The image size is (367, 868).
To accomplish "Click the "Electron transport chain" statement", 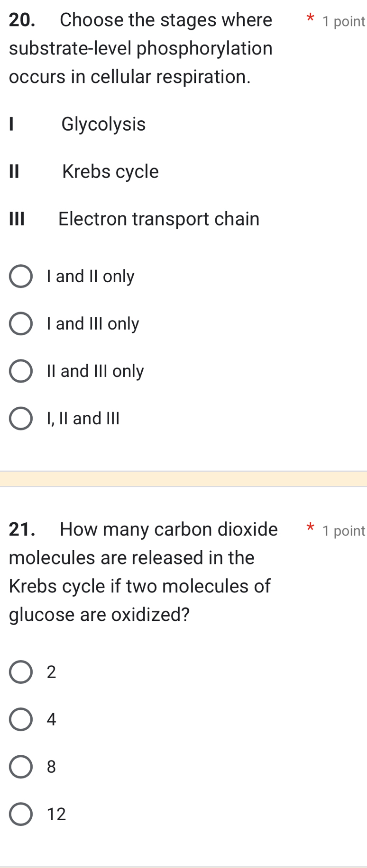I will [x=158, y=218].
